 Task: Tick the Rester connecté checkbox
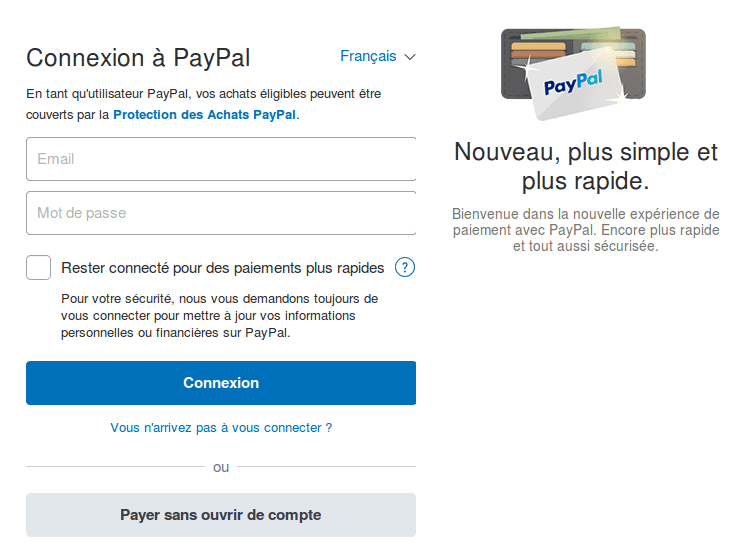click(39, 268)
